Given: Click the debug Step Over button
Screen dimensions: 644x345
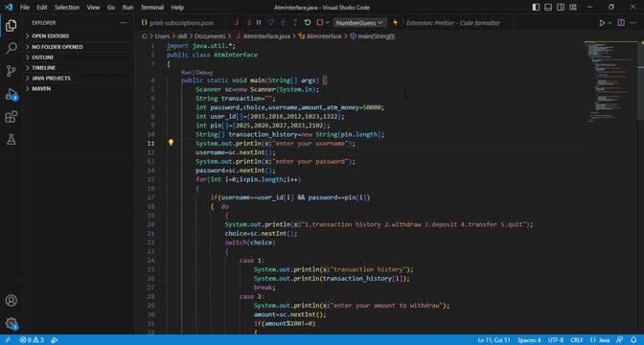Looking at the screenshot, I should coord(271,23).
